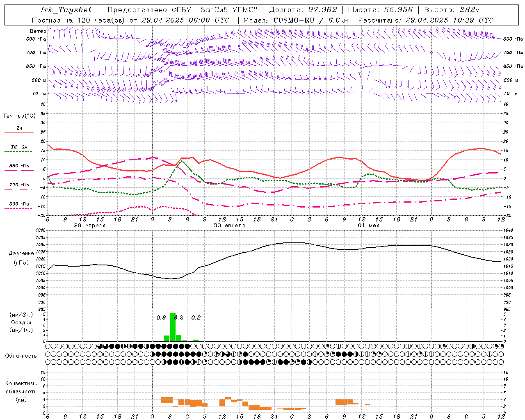Click the station name Irk_Tayshet
Screen dimensions: 525x420
tap(66, 10)
